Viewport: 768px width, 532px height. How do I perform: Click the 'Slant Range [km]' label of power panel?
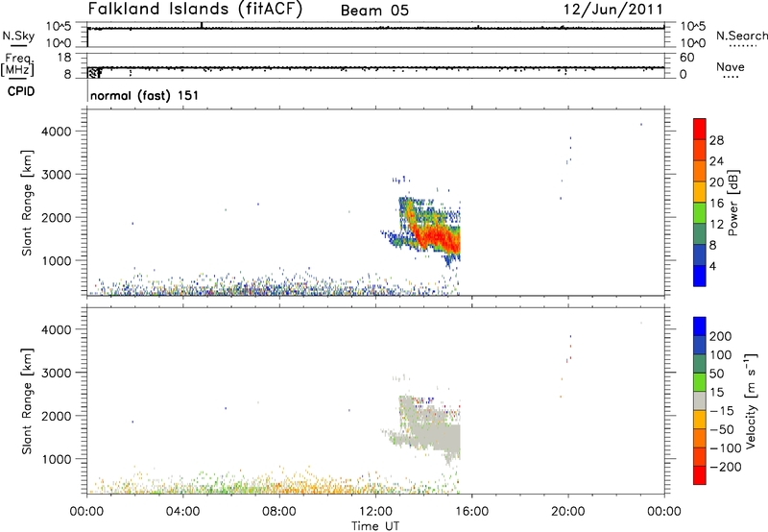(x=27, y=203)
